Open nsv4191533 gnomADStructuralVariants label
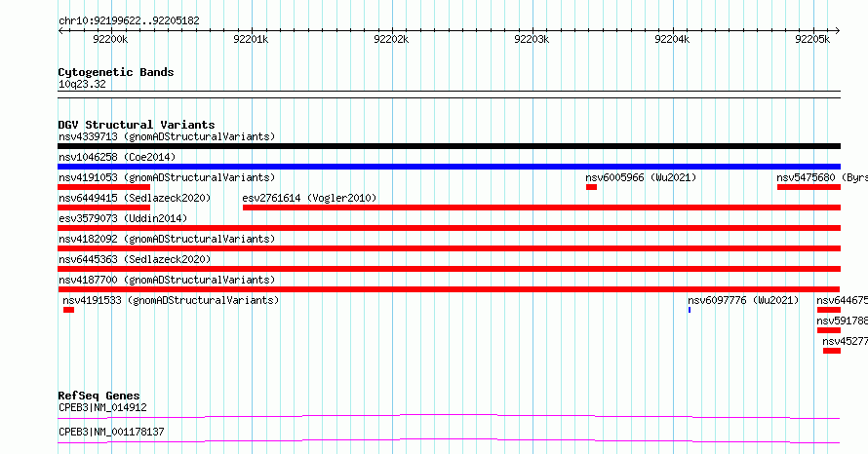The height and width of the screenshot is (454, 868). point(171,300)
